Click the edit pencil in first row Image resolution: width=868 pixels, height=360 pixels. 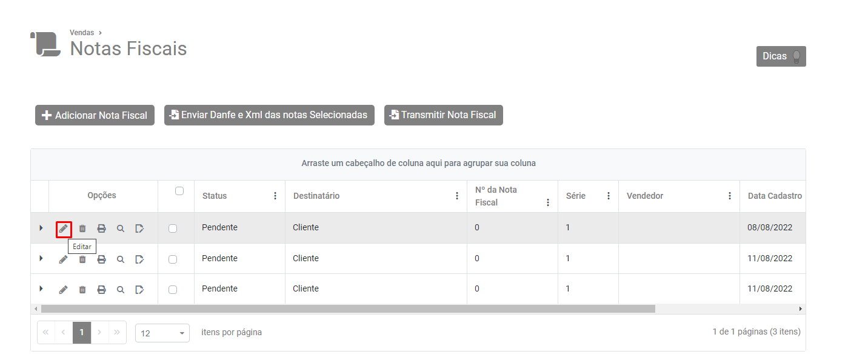pyautogui.click(x=63, y=228)
